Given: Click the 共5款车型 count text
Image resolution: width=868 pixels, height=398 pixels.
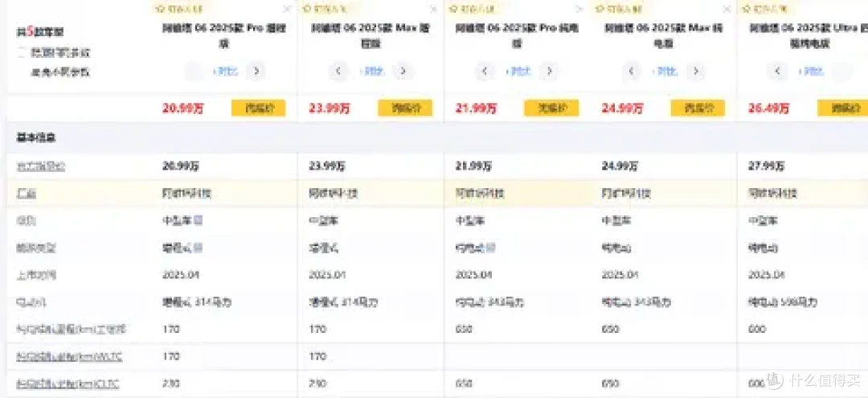Looking at the screenshot, I should coord(40,31).
